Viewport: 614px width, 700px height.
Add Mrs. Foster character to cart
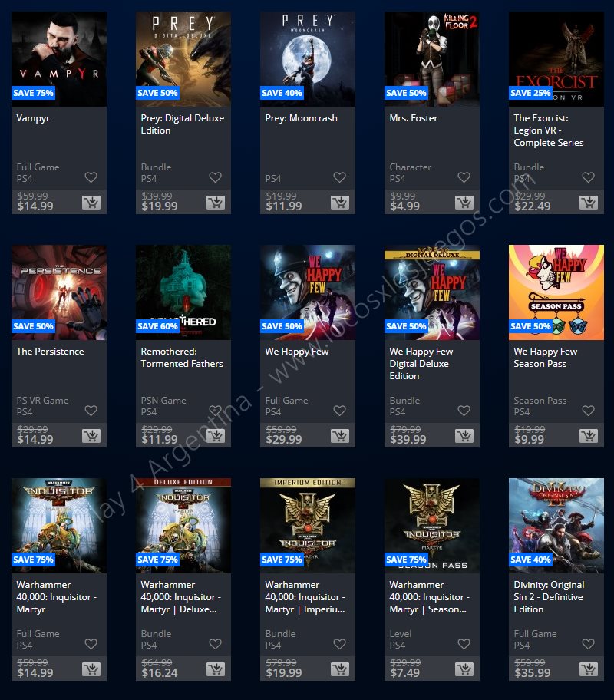coord(464,203)
